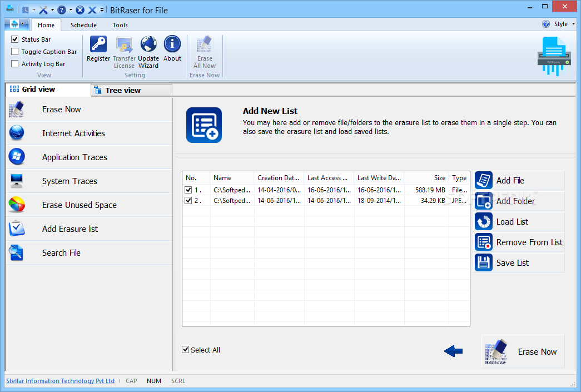Click the help question mark icon in title bar
581x392 pixels.
point(62,10)
